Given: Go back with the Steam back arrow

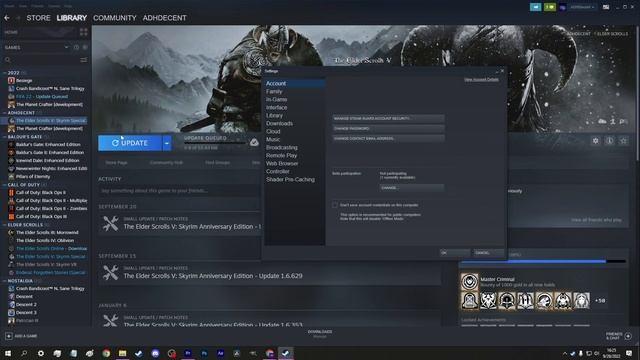Looking at the screenshot, I should 7,18.
